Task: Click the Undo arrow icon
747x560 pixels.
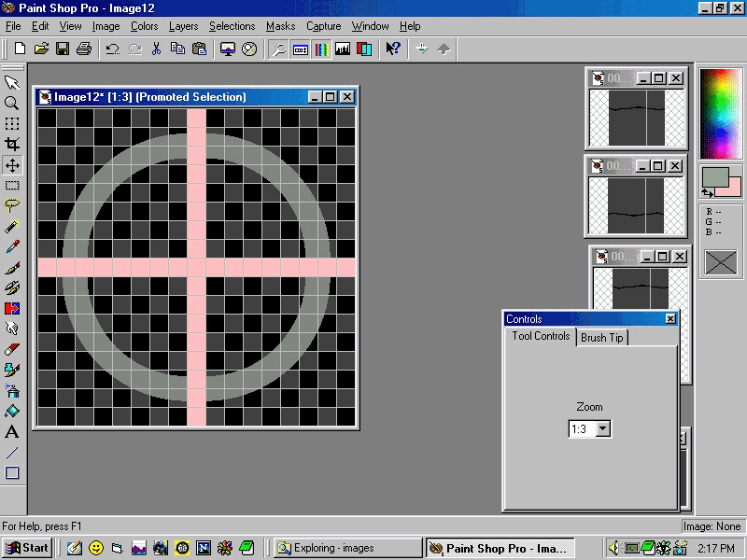Action: click(x=112, y=49)
